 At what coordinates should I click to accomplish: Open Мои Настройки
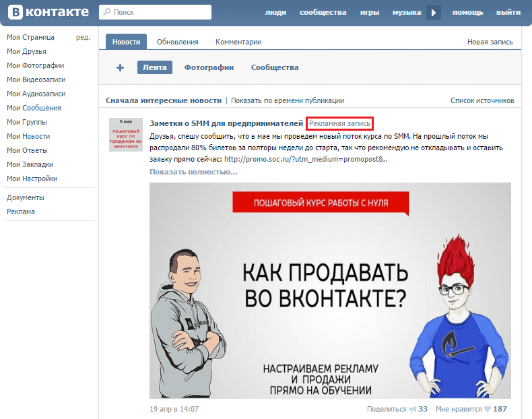point(32,179)
